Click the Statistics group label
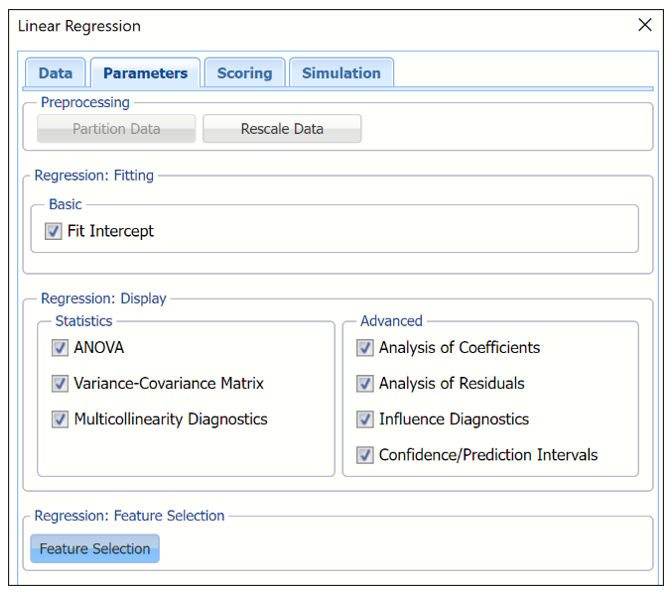672x592 pixels. point(84,321)
